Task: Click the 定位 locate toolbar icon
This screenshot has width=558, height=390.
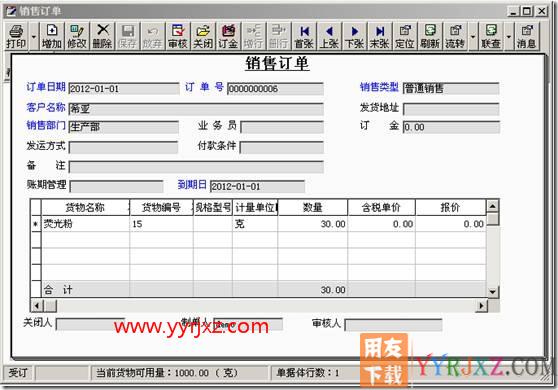Action: pos(405,36)
